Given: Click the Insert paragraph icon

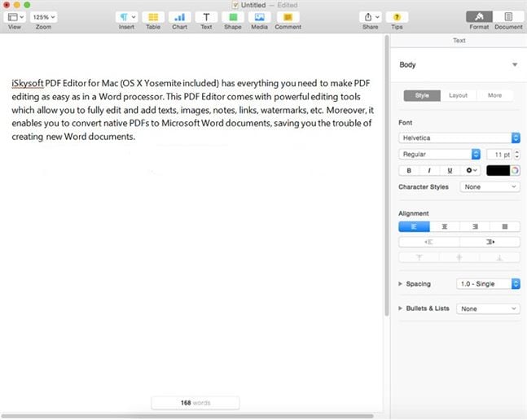Looking at the screenshot, I should click(x=126, y=17).
